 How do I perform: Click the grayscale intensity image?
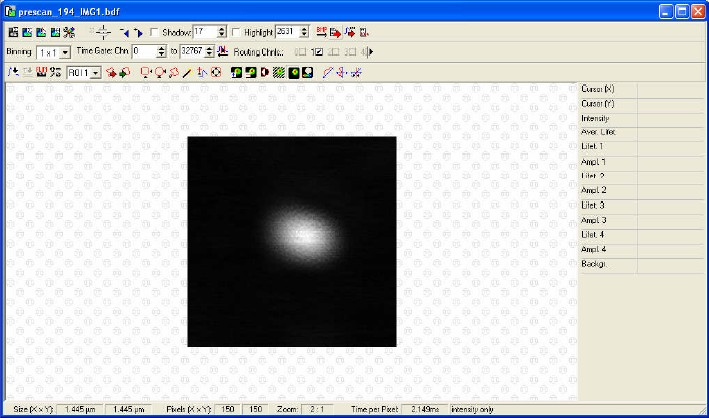tap(292, 242)
